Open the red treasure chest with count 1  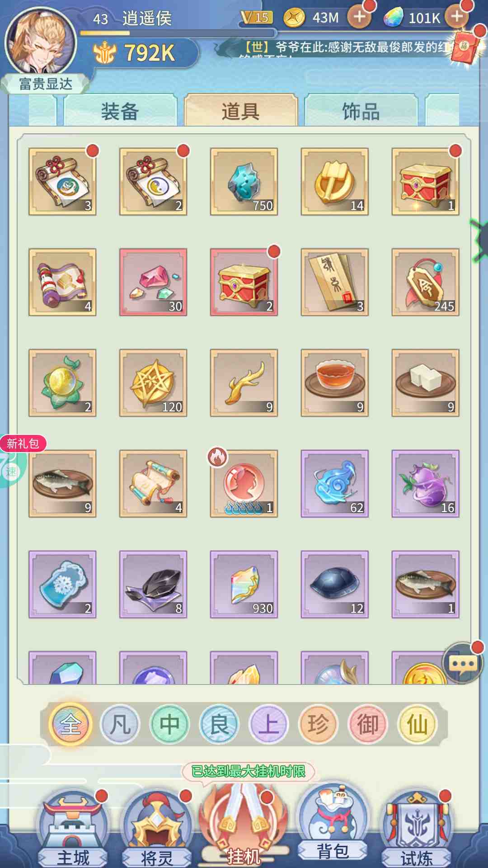[426, 181]
